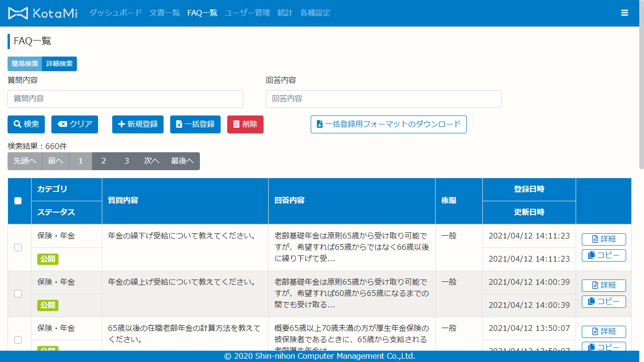
Task: Go to page 2 of results
Action: [x=104, y=161]
